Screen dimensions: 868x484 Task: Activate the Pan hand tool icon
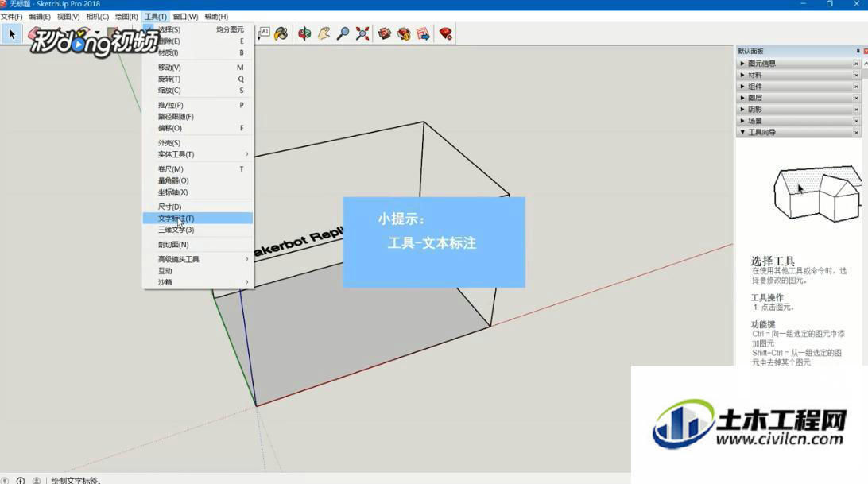coord(324,34)
